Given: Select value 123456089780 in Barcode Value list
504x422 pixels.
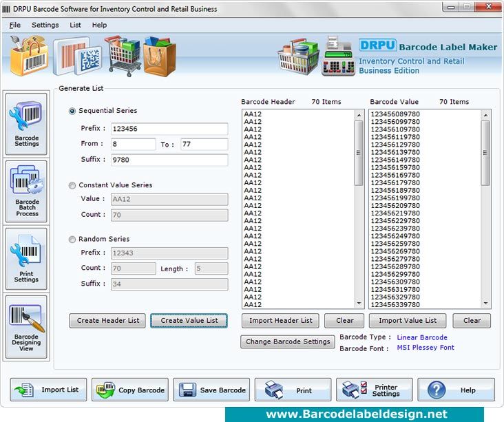Looking at the screenshot, I should [395, 114].
